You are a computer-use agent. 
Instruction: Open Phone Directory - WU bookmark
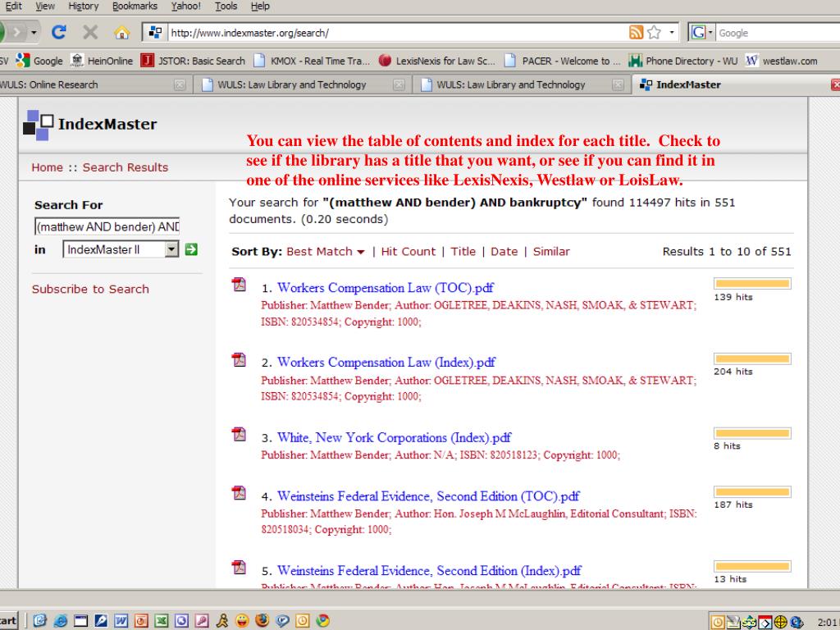pyautogui.click(x=683, y=61)
